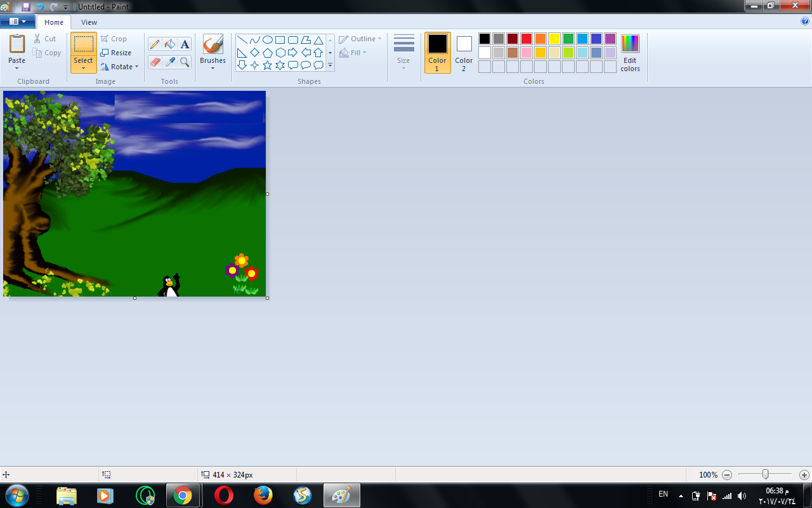Screen dimensions: 812x508
Task: Set Color 1 as active color
Action: [x=437, y=53]
